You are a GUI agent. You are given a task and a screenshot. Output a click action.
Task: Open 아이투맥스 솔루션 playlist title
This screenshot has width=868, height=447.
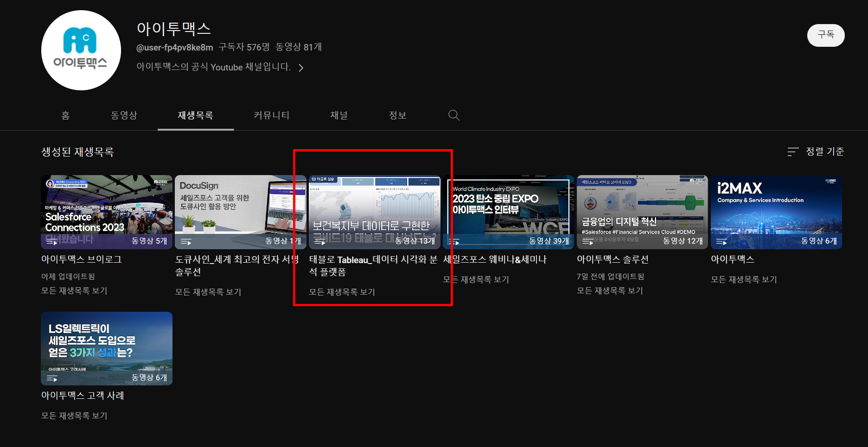(x=613, y=259)
